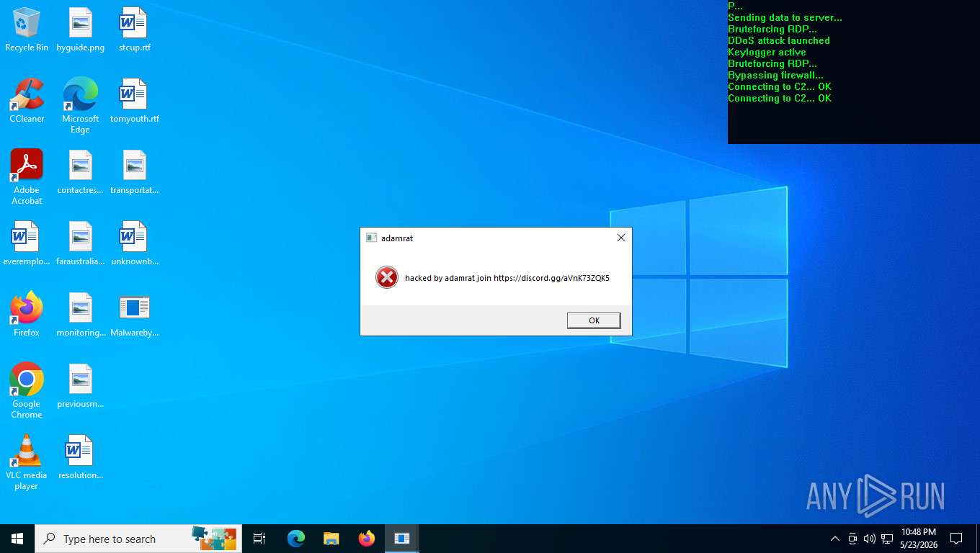Click OK in adamrat dialog
Screen dimensions: 980x553
pos(594,320)
